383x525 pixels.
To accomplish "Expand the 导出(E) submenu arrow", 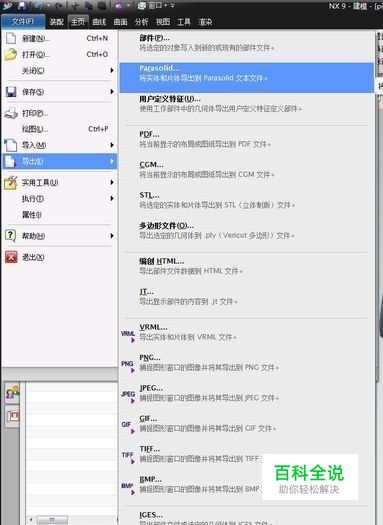I will 112,161.
